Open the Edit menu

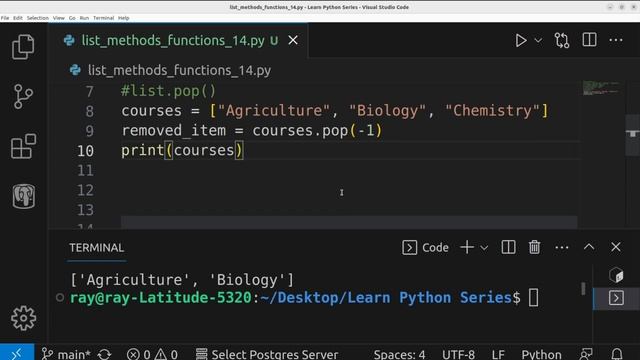[18, 18]
